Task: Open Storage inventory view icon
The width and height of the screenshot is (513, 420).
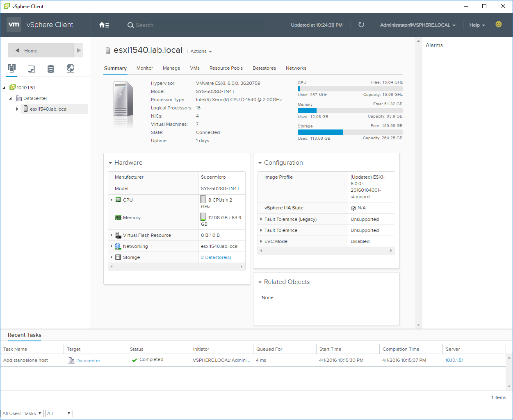Action: [x=51, y=69]
